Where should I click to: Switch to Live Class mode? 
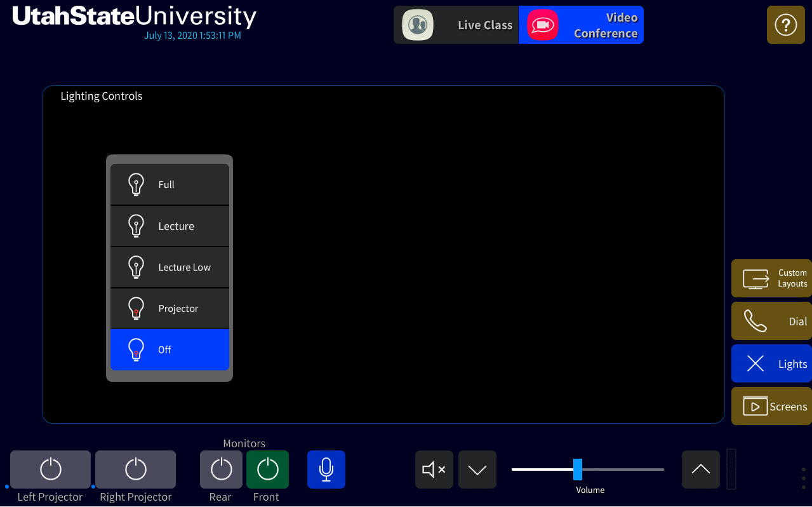tap(456, 25)
